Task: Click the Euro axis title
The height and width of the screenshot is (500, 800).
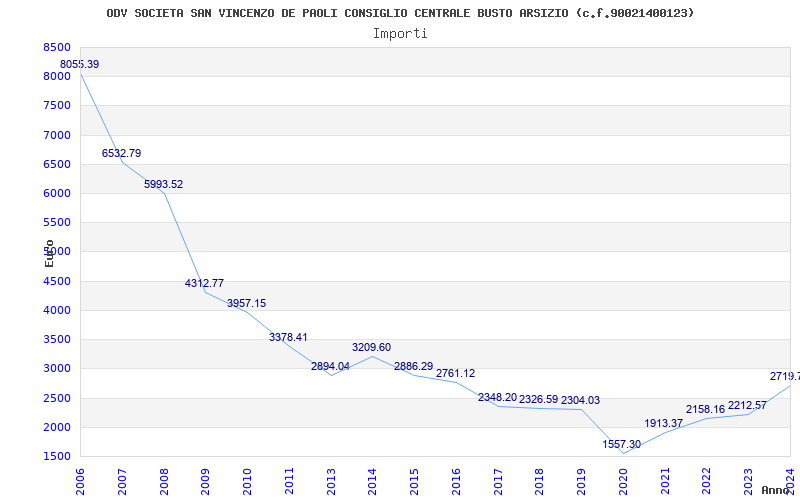Action: click(x=49, y=253)
